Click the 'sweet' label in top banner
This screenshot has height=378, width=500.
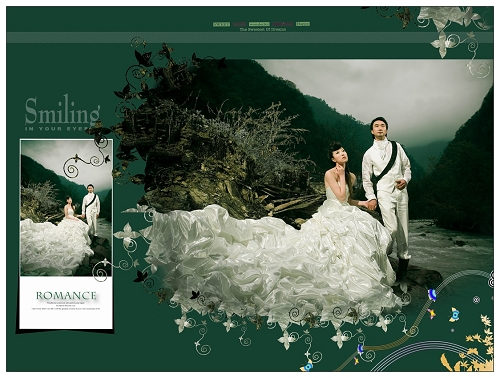click(x=221, y=24)
